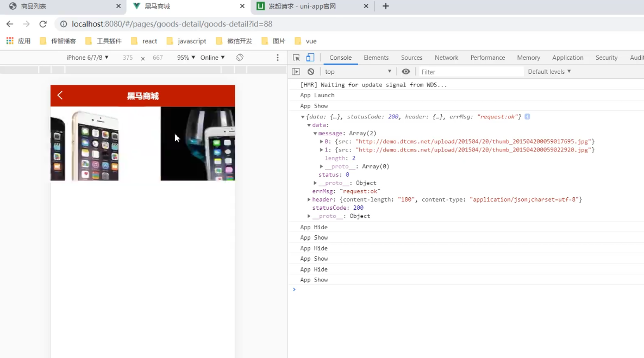
Task: Expand the __proto__: Array(0) node
Action: click(x=322, y=166)
